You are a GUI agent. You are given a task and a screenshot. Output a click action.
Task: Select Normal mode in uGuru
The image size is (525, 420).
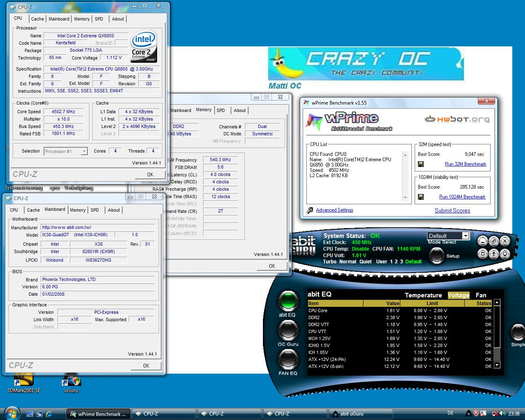(347, 261)
